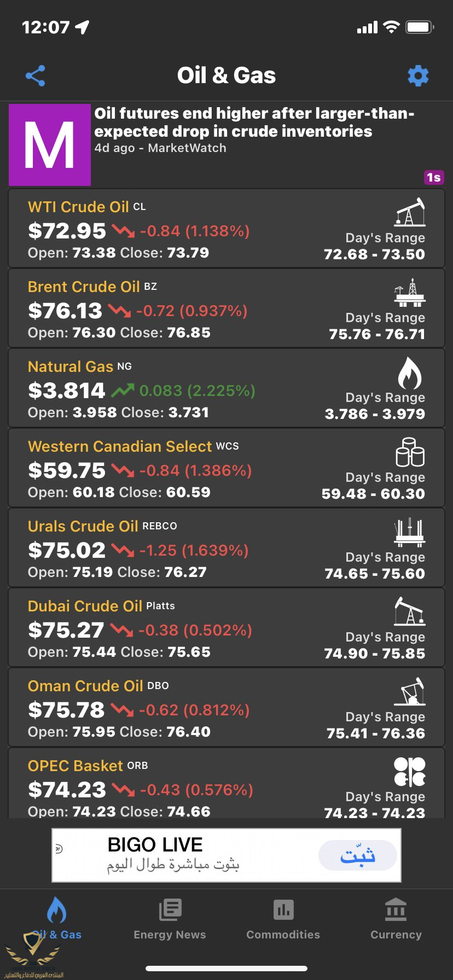Select the Oil & Gas bottom tab
The image size is (453, 980).
pos(56,919)
